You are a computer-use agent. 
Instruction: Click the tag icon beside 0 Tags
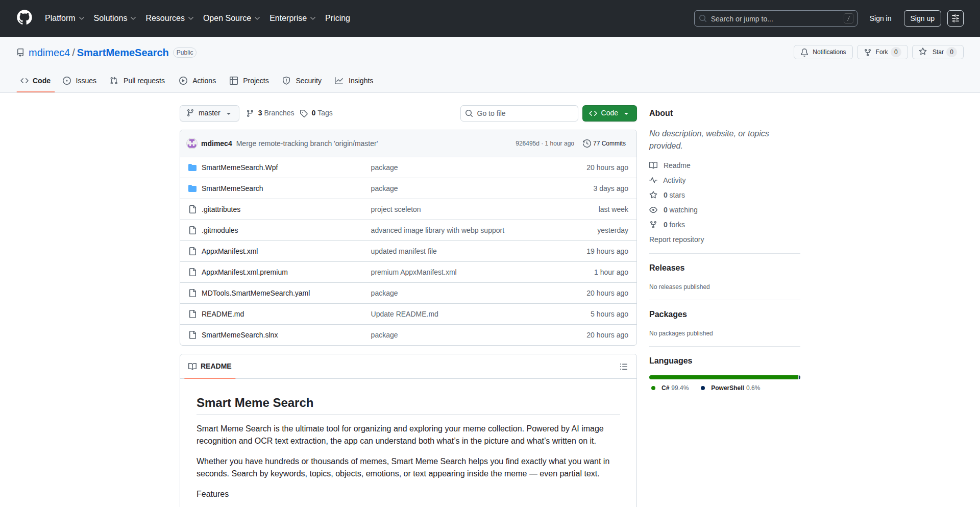pyautogui.click(x=304, y=113)
